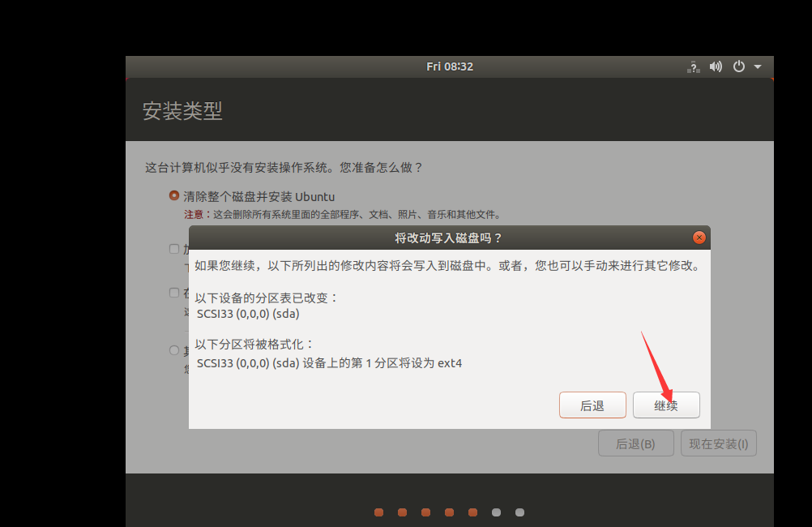This screenshot has height=527, width=812.
Task: Open the network status icon in the top bar
Action: click(694, 66)
